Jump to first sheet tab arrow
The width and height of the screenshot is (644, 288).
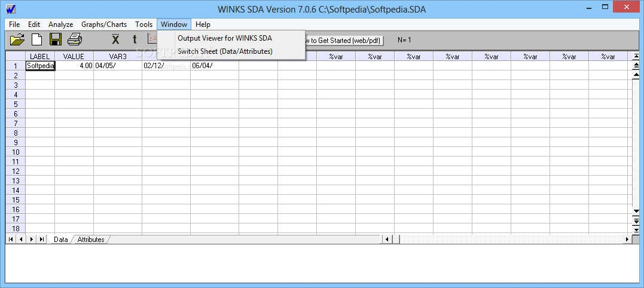pyautogui.click(x=11, y=239)
